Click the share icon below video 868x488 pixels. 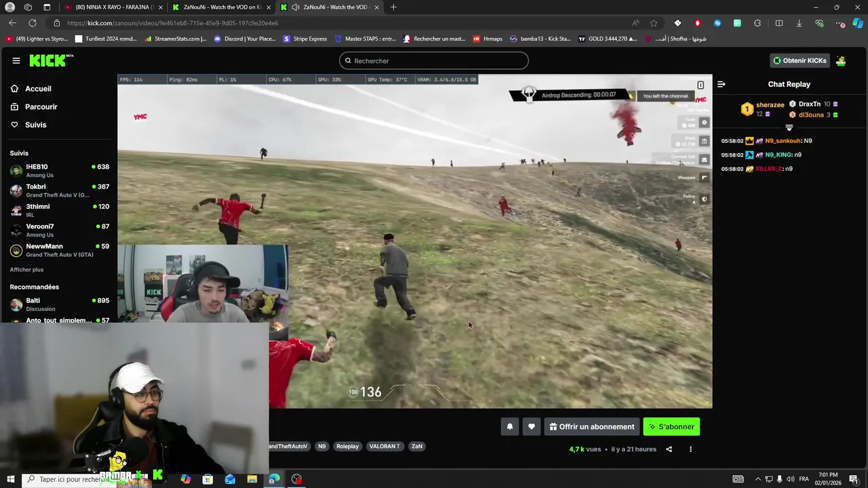669,449
